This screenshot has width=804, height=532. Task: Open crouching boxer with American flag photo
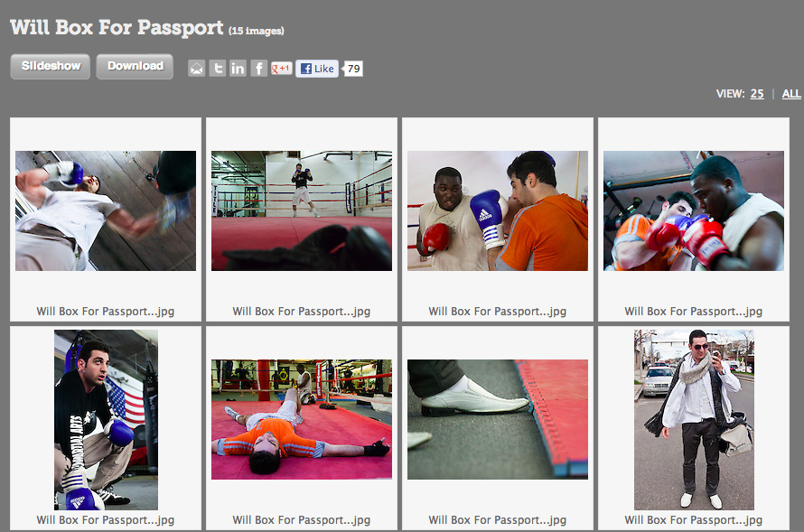106,420
